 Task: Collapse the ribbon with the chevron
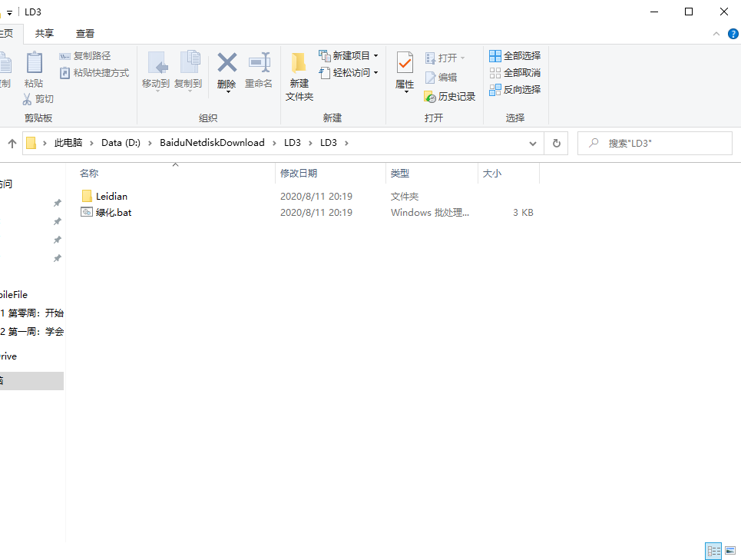(716, 34)
